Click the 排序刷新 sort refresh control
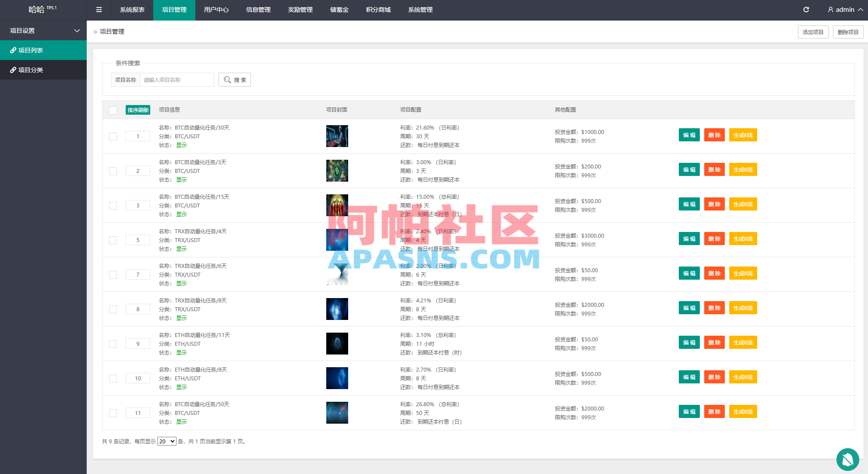The image size is (868, 474). pyautogui.click(x=138, y=110)
